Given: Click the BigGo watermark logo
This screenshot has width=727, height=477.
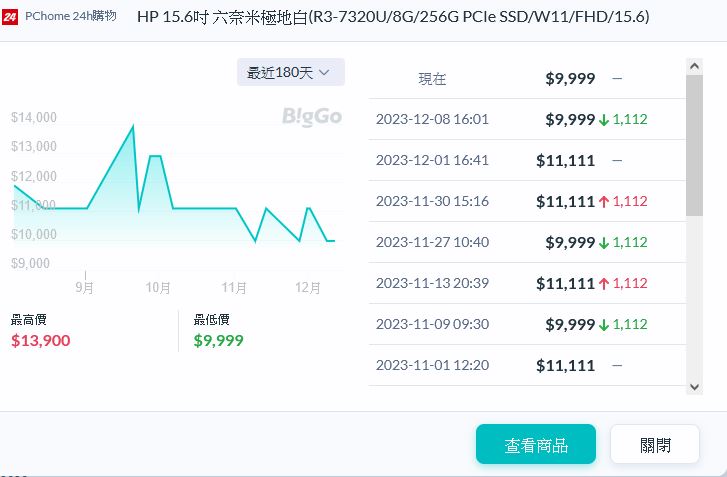Looking at the screenshot, I should [x=311, y=117].
